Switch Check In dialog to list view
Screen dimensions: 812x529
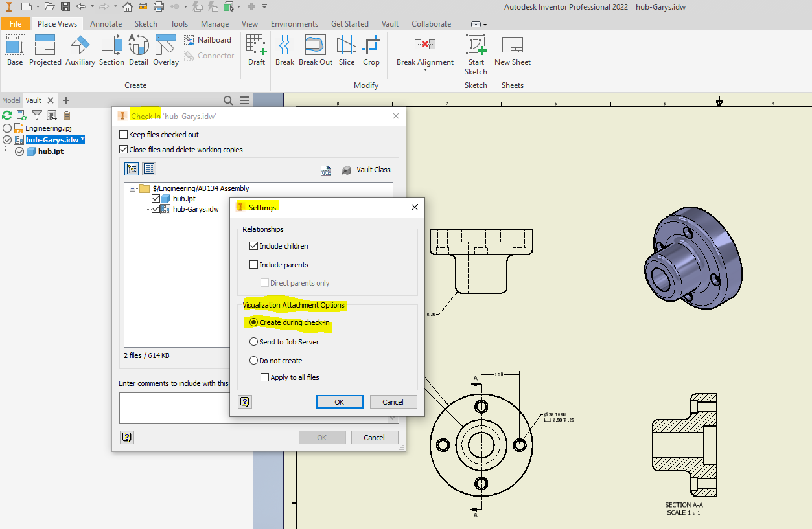(x=149, y=169)
